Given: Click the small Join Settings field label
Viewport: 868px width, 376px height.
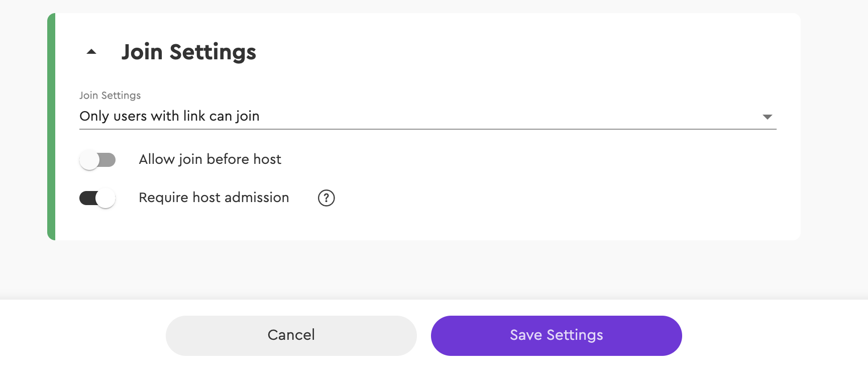Looking at the screenshot, I should pos(110,96).
